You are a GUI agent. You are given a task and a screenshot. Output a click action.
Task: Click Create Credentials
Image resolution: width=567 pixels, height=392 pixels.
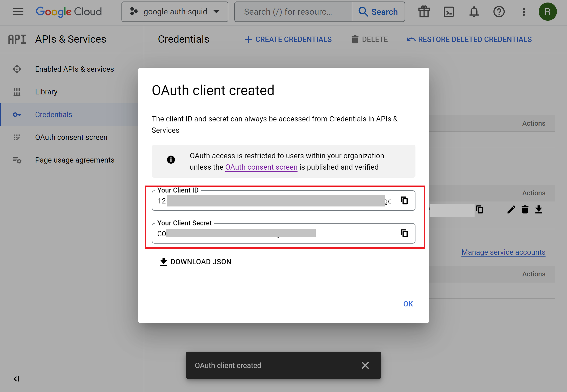click(288, 39)
